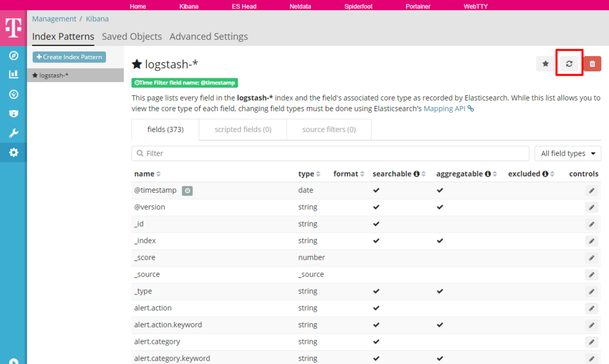Open Portainer in top navigation
The height and width of the screenshot is (364, 609).
tap(418, 6)
